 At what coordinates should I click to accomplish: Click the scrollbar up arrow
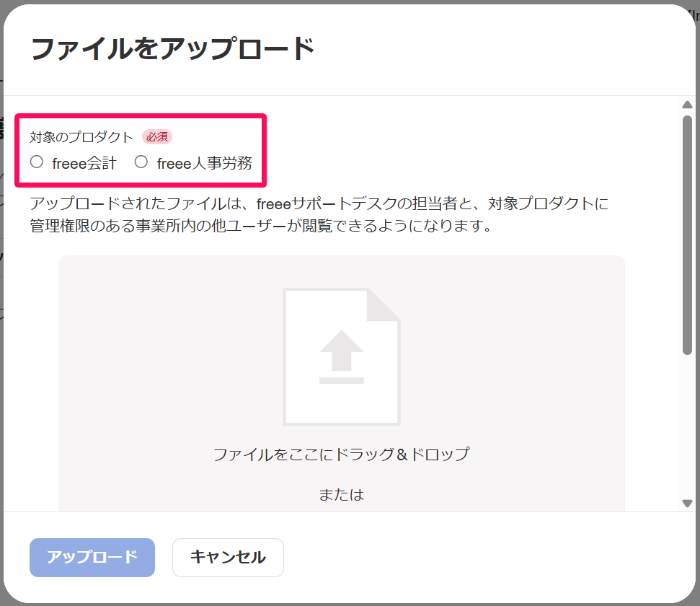tap(687, 105)
